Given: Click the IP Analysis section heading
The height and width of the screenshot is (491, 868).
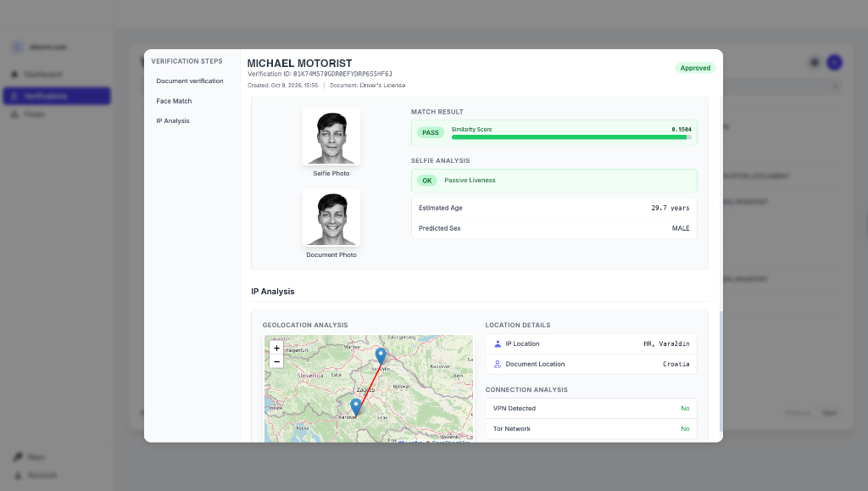Looking at the screenshot, I should click(x=273, y=291).
